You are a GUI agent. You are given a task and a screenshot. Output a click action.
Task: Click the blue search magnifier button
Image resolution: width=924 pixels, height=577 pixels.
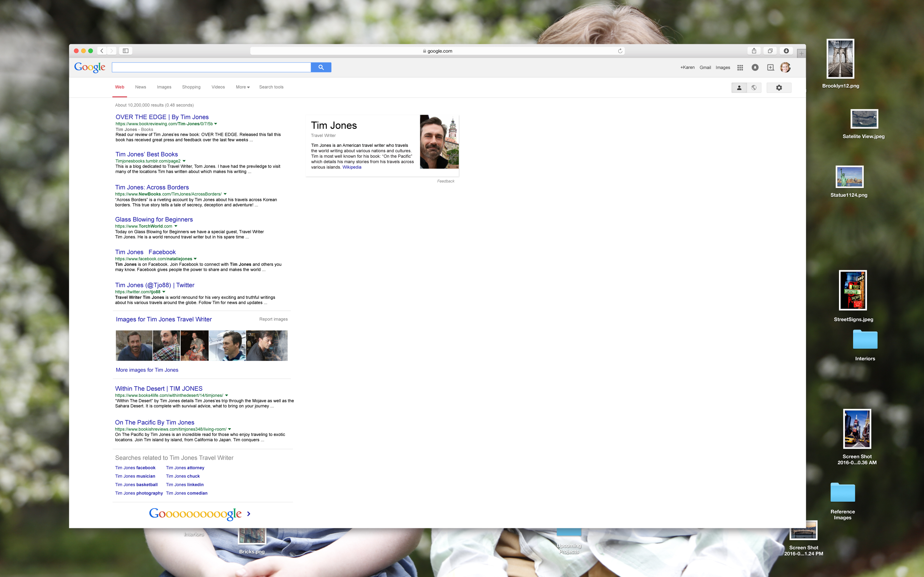pyautogui.click(x=321, y=67)
